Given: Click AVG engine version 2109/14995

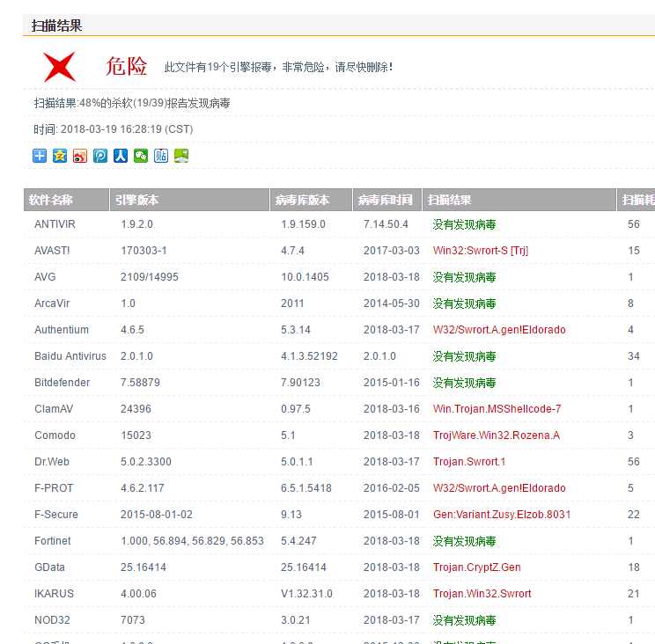Looking at the screenshot, I should coord(150,277).
